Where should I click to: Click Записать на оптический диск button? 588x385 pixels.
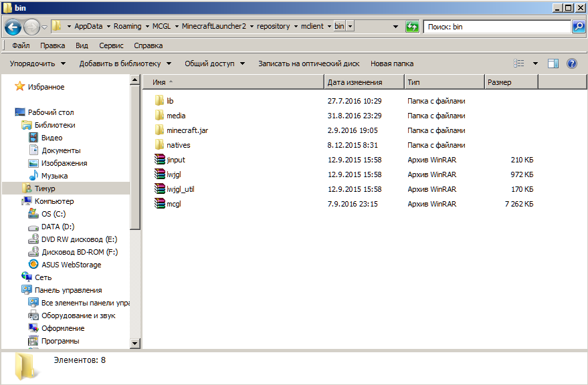(x=308, y=63)
